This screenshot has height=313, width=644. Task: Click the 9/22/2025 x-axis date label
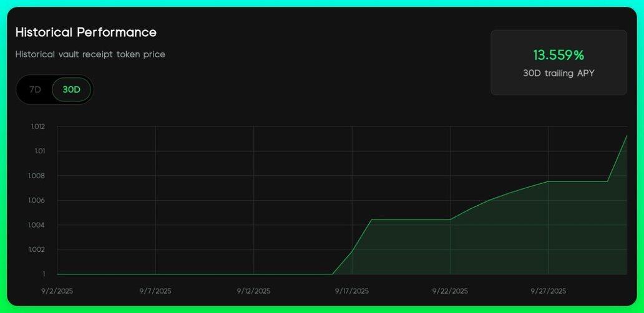(450, 291)
